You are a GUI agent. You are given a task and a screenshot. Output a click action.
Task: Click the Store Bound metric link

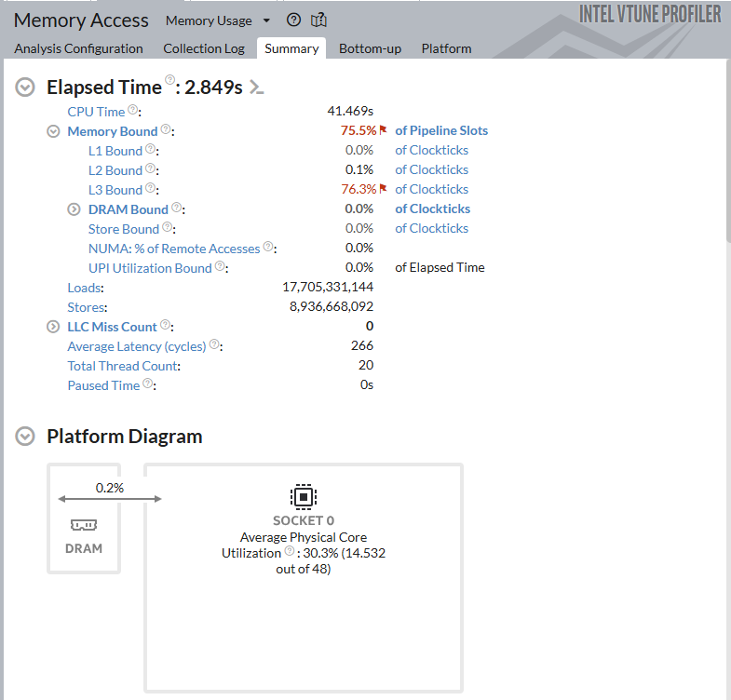pyautogui.click(x=124, y=229)
